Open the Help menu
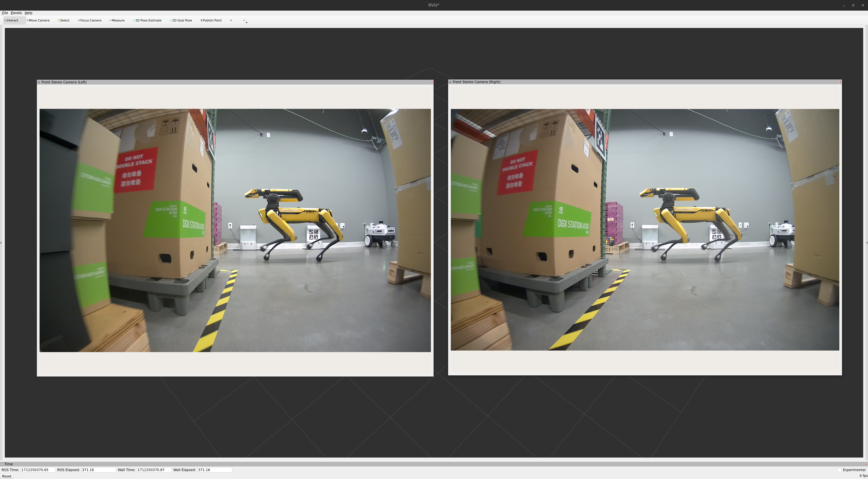Screen dimensions: 868x479 [x=28, y=13]
